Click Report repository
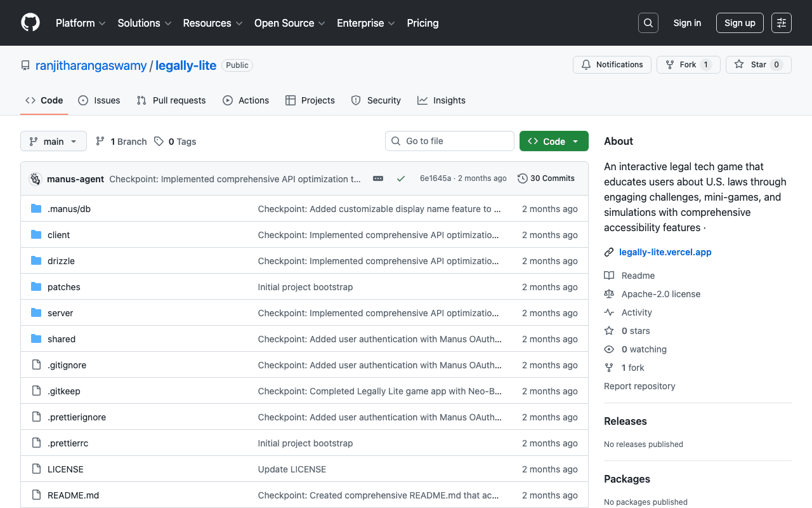Screen dimensions: 812x508 tap(639, 386)
